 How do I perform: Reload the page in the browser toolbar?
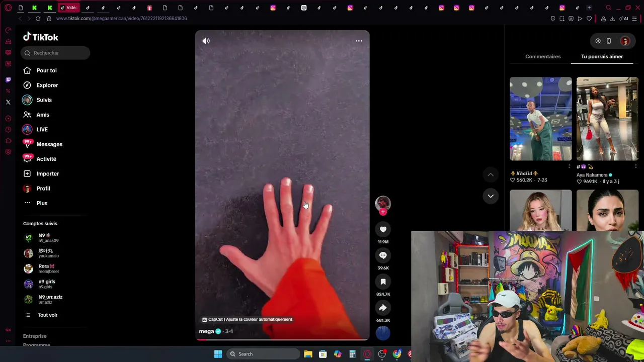coord(38,19)
